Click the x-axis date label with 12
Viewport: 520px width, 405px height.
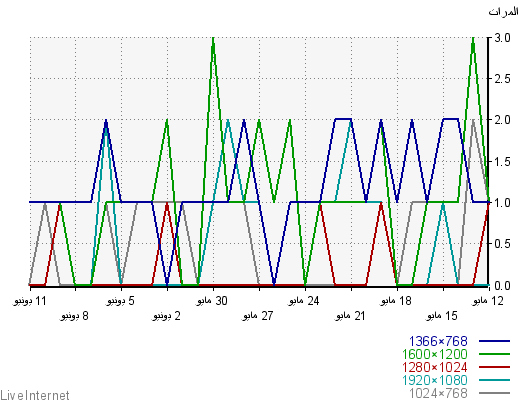[x=488, y=301]
